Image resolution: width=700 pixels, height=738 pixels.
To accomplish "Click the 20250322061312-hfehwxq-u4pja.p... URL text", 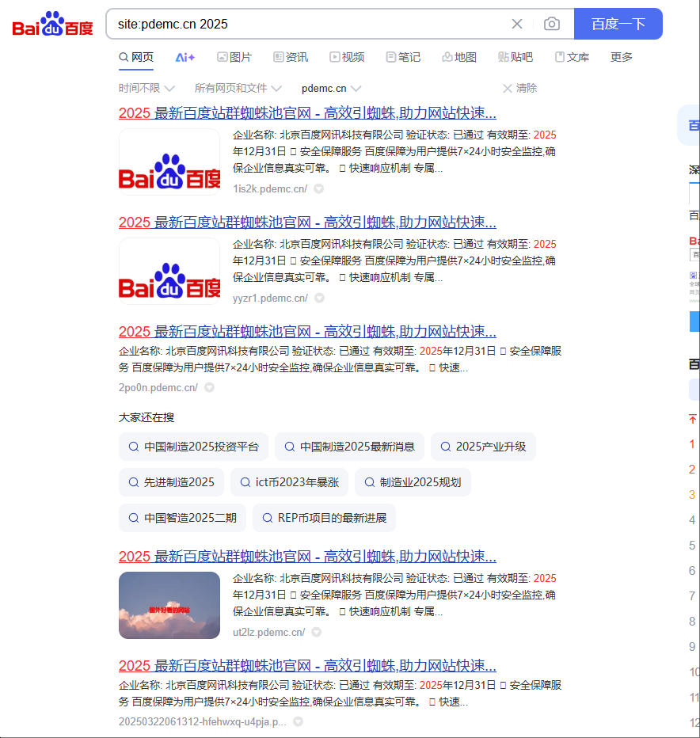I will click(203, 721).
